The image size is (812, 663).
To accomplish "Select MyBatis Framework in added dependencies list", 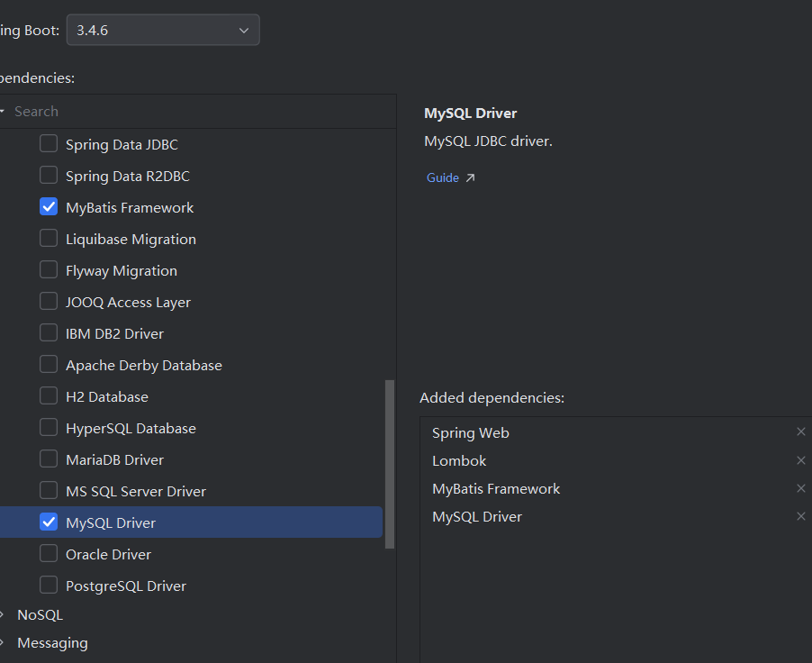I will click(496, 489).
